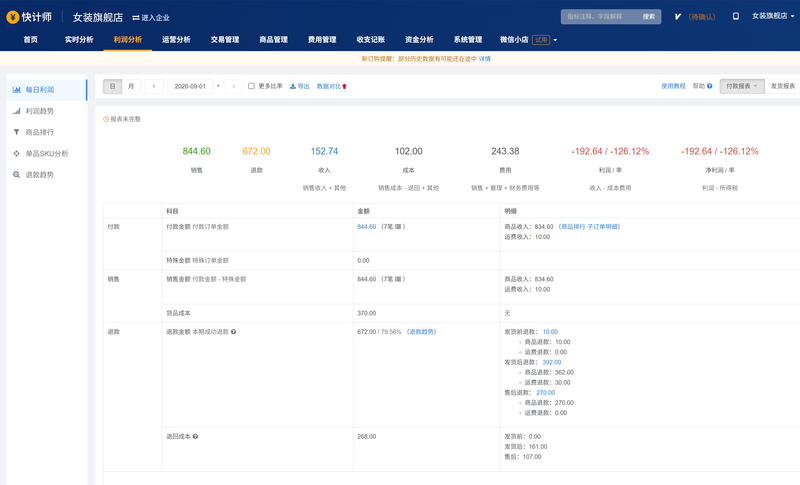Screen dimensions: 800x485
Task: Click the mobile device icon in header
Action: click(736, 16)
